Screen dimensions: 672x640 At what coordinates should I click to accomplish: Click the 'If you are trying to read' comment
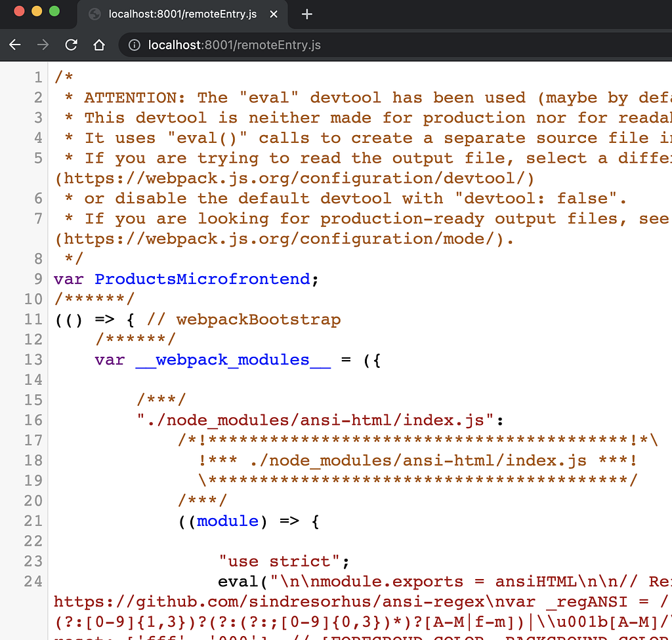[x=367, y=158]
